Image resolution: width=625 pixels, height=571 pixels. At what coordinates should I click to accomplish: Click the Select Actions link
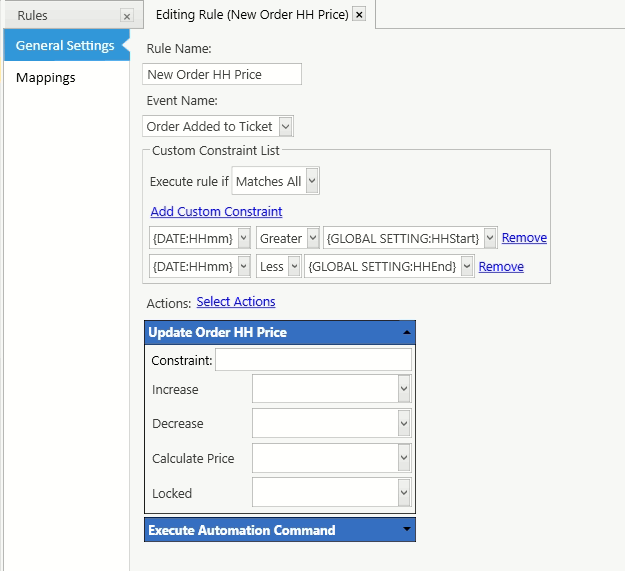tap(236, 302)
